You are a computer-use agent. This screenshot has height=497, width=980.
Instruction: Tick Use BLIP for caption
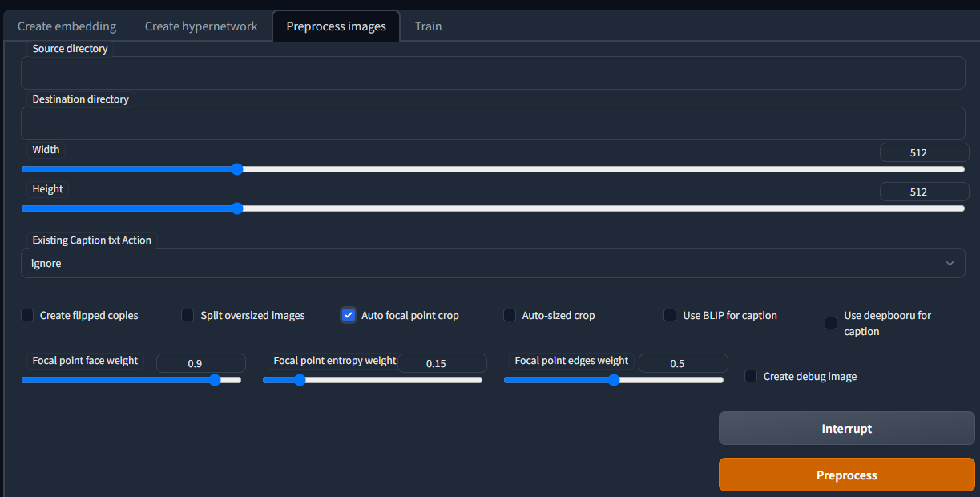point(670,315)
